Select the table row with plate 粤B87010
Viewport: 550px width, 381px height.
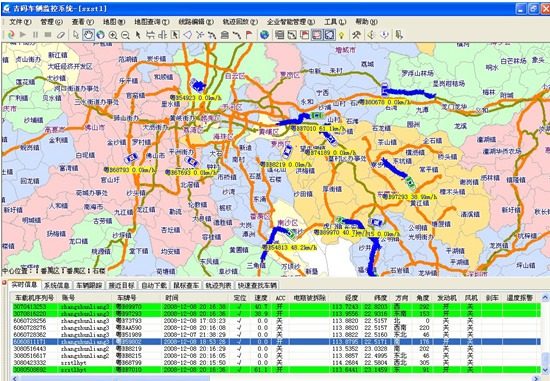pyautogui.click(x=277, y=370)
